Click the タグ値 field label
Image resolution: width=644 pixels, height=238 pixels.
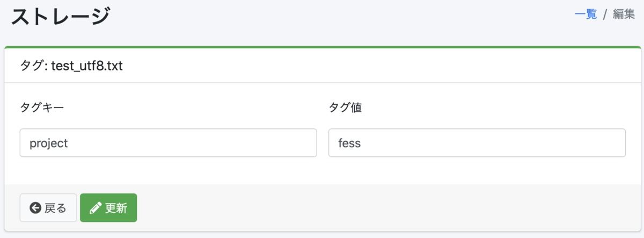pos(345,107)
